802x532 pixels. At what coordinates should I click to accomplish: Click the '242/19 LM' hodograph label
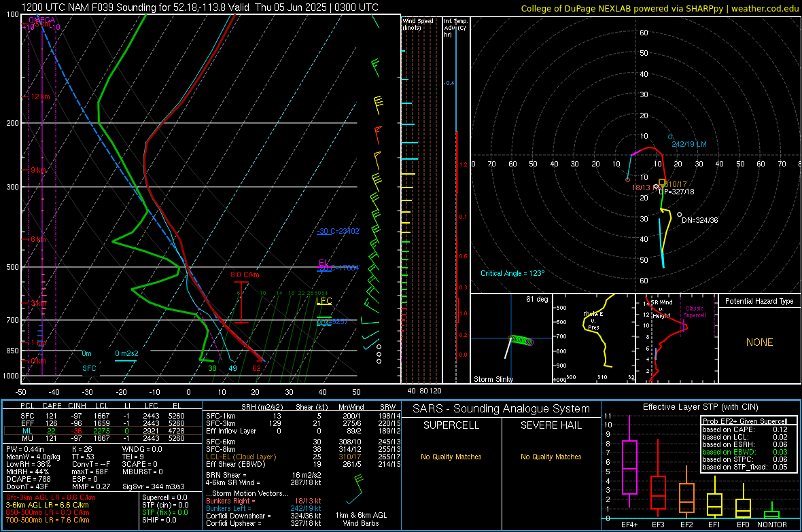[689, 144]
